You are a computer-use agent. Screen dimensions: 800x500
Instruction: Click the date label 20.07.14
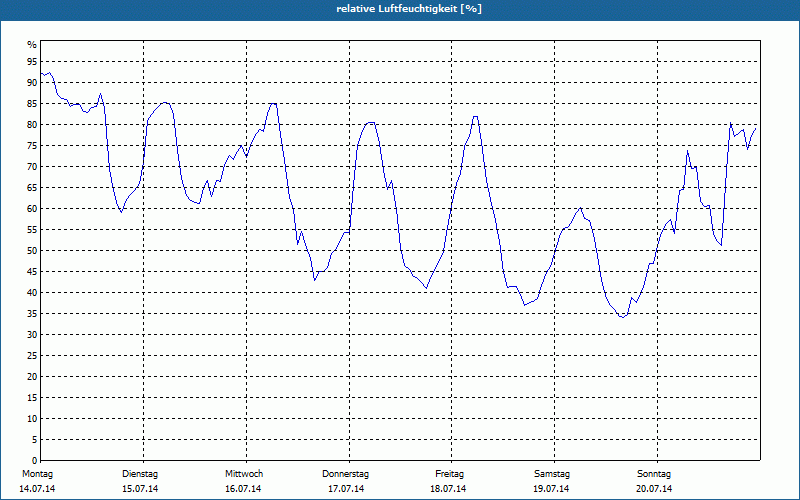coord(654,489)
